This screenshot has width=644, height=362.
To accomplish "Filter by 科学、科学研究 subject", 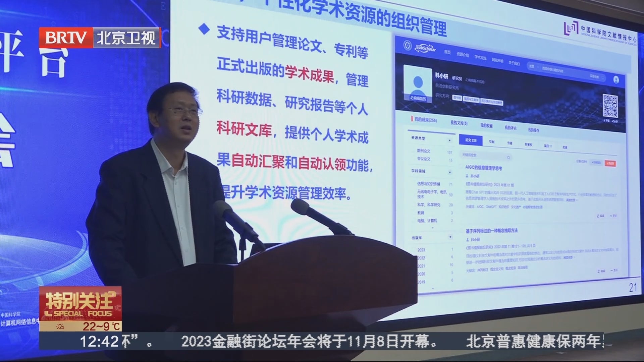I will pyautogui.click(x=429, y=204).
